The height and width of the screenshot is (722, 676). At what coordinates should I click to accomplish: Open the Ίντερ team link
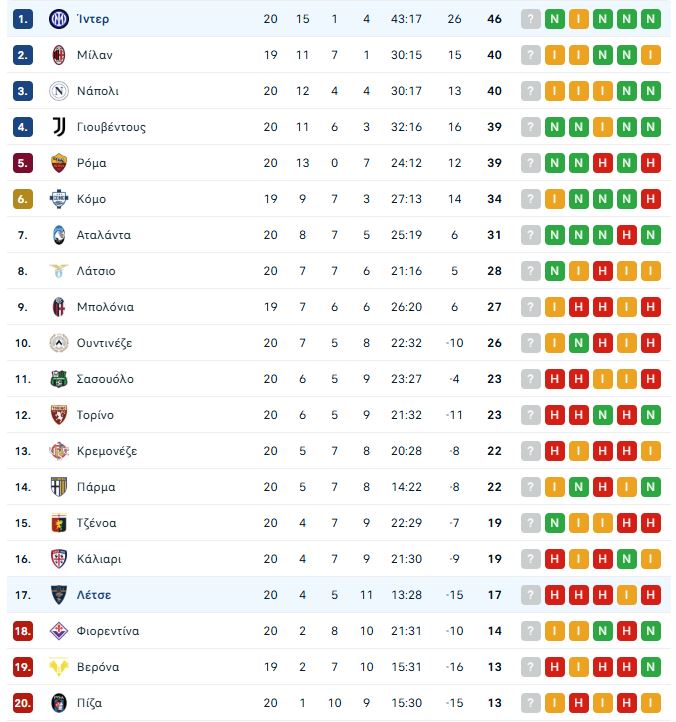[93, 19]
